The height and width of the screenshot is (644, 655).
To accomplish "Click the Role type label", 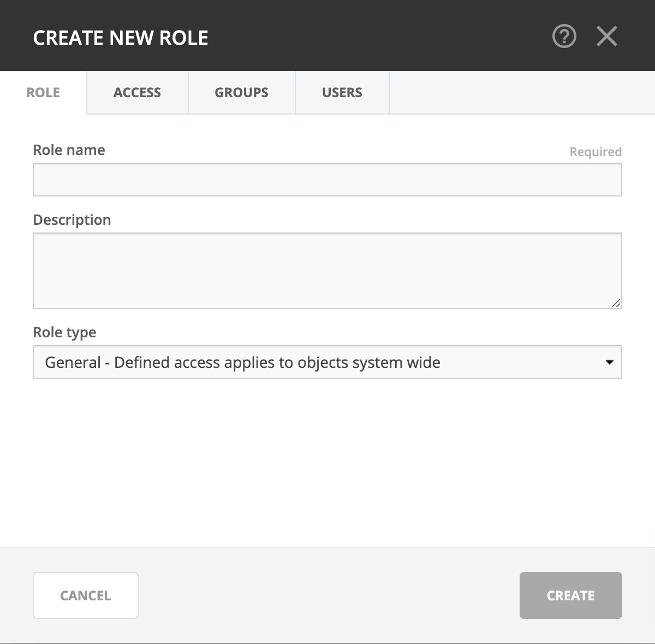I will pyautogui.click(x=64, y=332).
